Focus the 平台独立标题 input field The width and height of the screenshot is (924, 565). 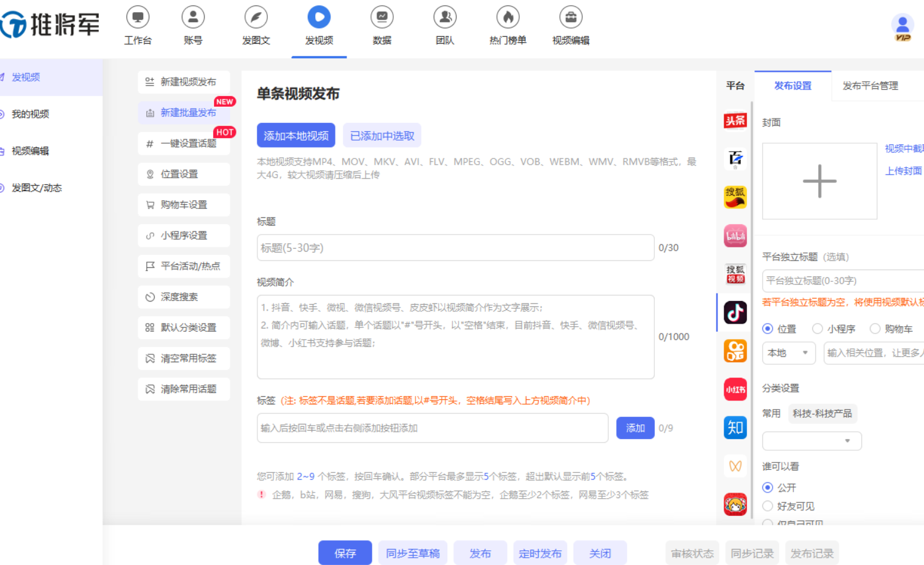coord(843,281)
